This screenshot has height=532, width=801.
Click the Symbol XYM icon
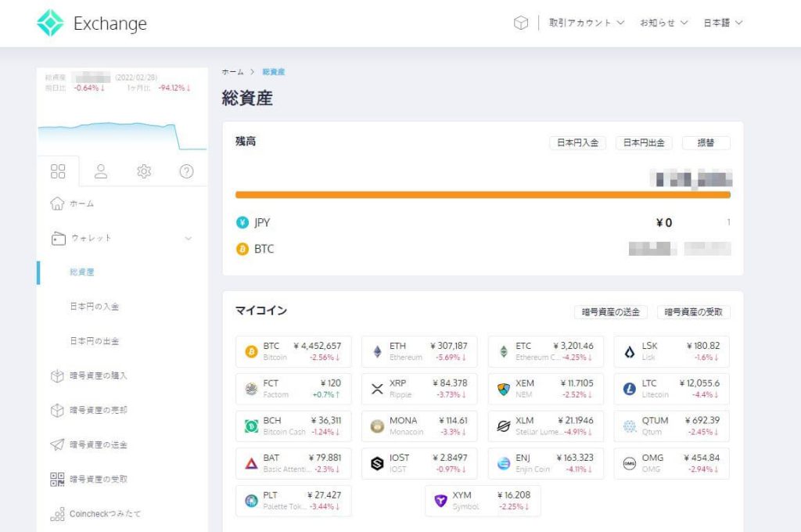click(440, 501)
